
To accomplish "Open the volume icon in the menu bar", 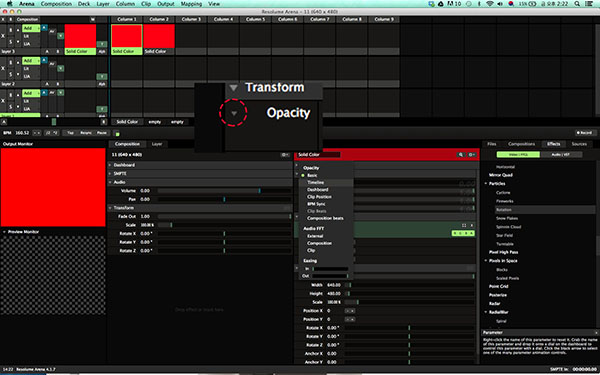I will click(500, 4).
